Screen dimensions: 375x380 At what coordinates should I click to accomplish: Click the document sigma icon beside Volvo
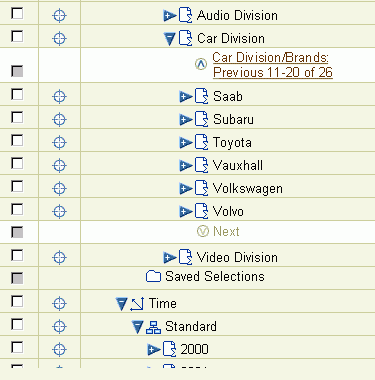(x=202, y=211)
